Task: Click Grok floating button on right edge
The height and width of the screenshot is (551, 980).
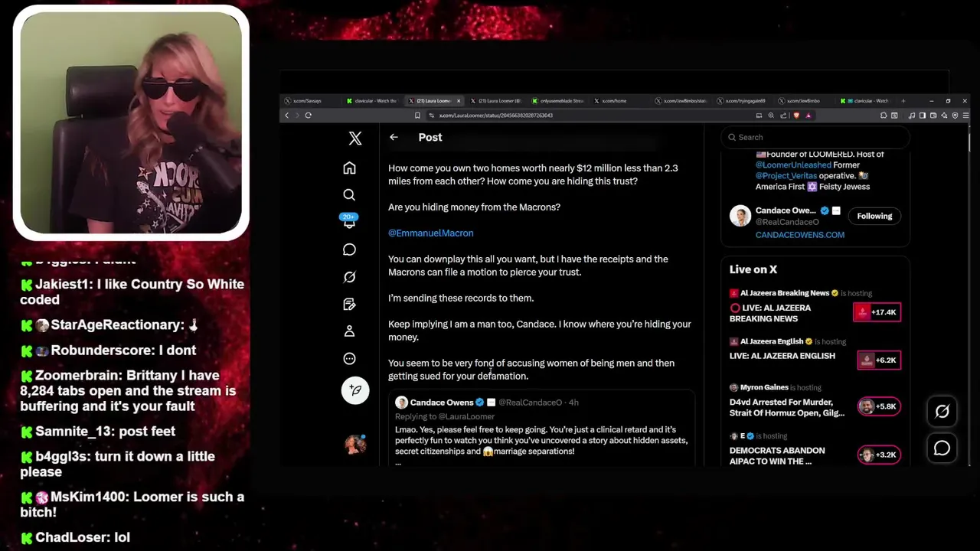Action: click(942, 411)
